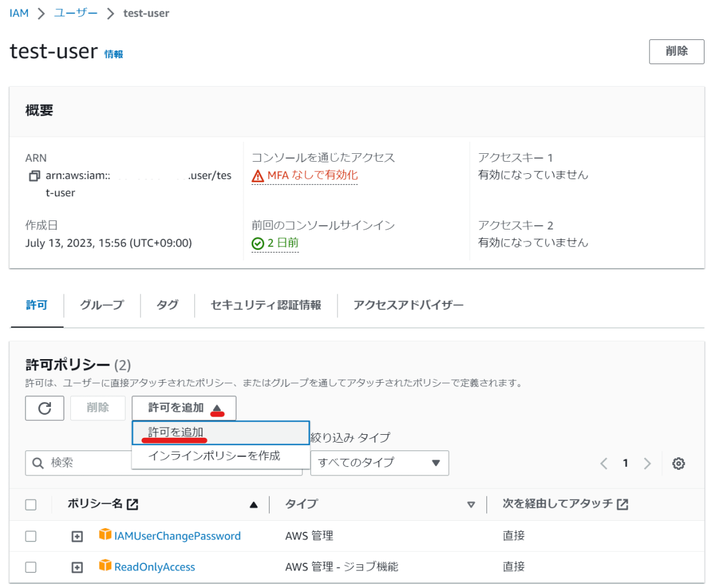Expand the ReadOnlyAccess policy details

point(77,567)
